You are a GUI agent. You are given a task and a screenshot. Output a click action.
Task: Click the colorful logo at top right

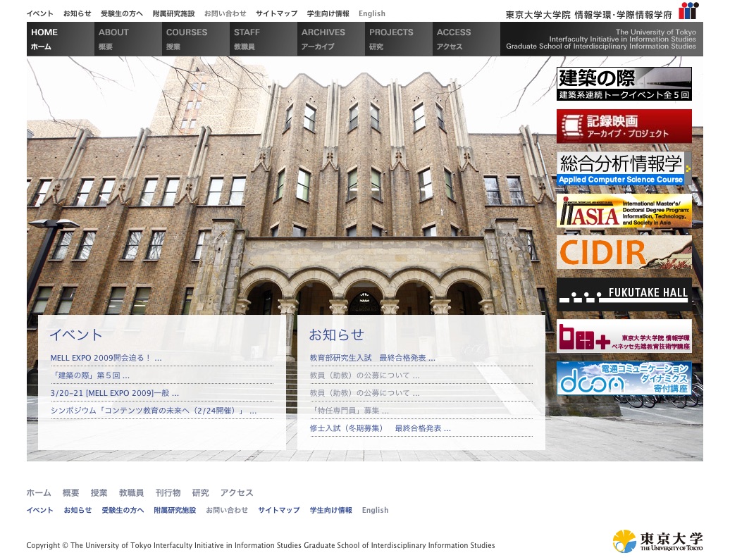coord(688,11)
